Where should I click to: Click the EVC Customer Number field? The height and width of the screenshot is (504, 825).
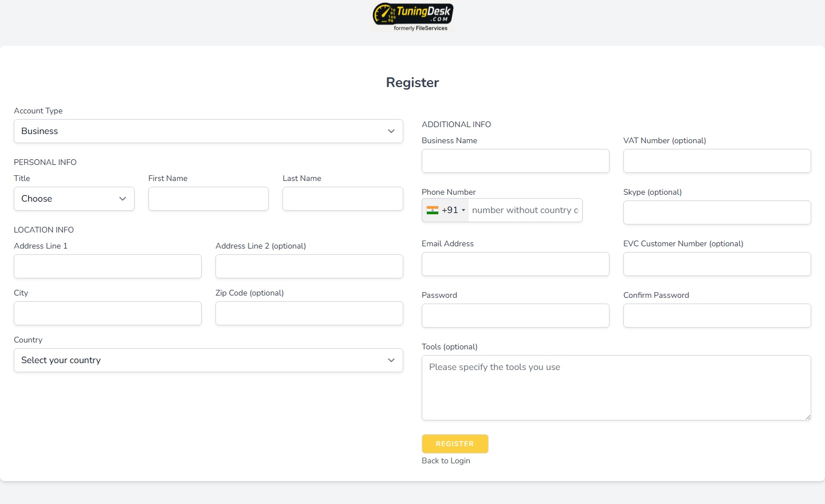click(x=717, y=264)
